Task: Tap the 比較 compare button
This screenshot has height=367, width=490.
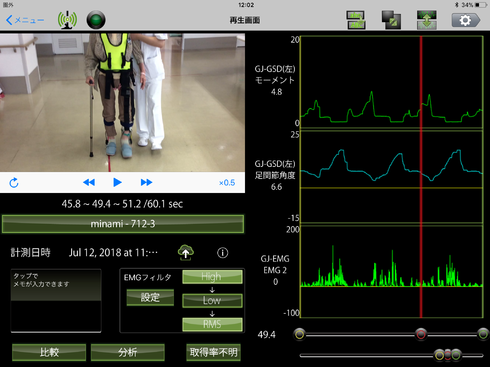Action: pyautogui.click(x=49, y=352)
